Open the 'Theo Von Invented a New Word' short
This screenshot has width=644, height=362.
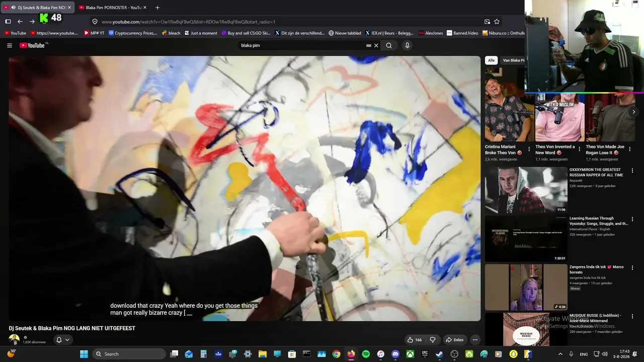pyautogui.click(x=559, y=118)
